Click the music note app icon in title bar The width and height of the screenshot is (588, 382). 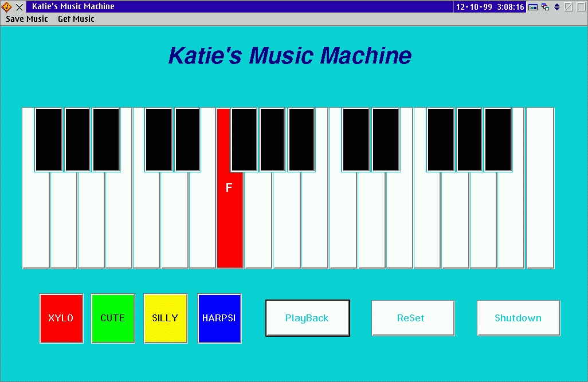7,7
